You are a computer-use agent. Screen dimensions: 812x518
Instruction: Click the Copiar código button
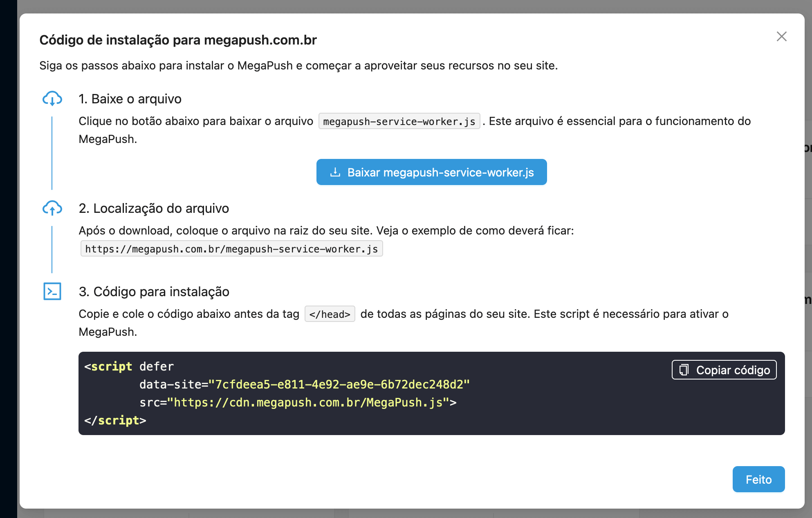coord(724,369)
